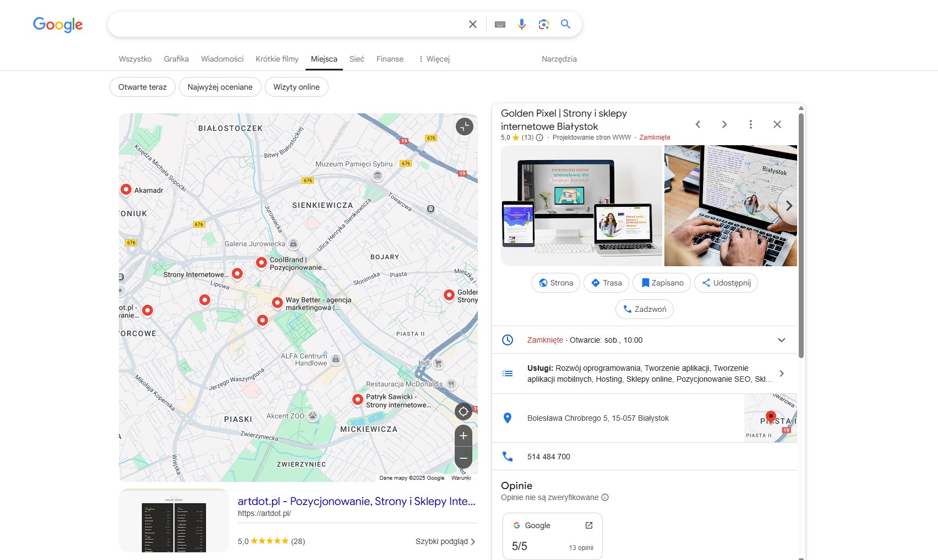Image resolution: width=938 pixels, height=560 pixels.
Task: Click the Zadzwoń call button
Action: click(644, 309)
